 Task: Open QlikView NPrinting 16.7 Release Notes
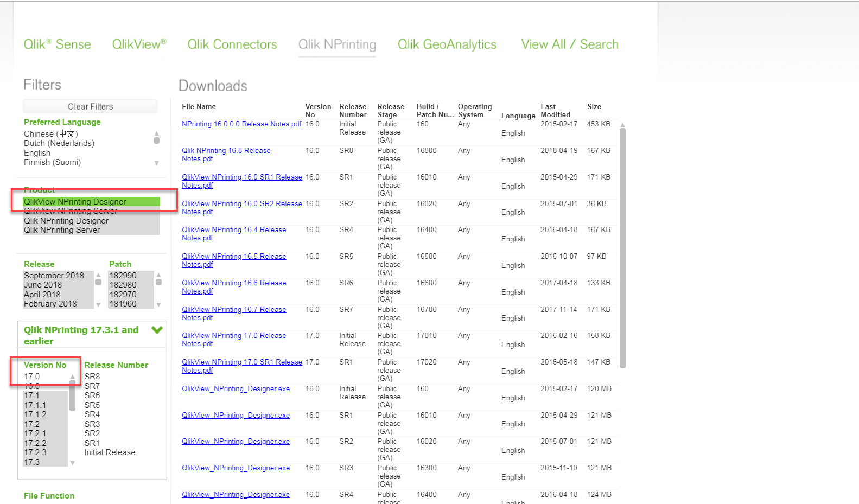point(234,314)
